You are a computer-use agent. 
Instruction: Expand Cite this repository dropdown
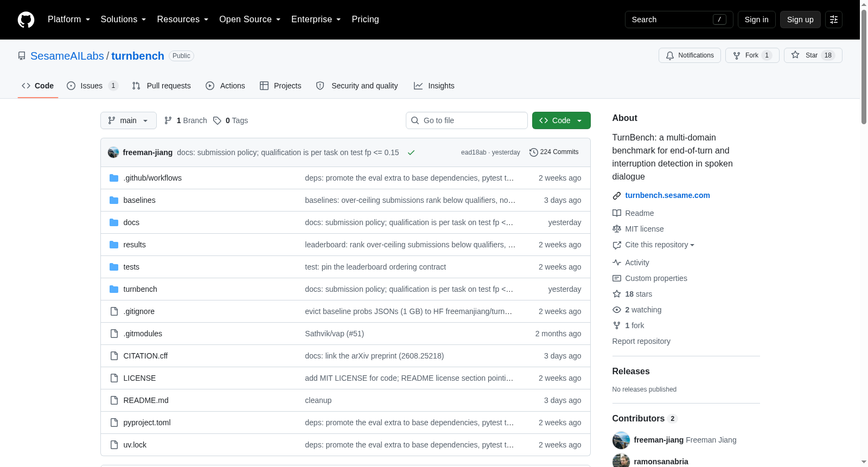click(x=654, y=245)
